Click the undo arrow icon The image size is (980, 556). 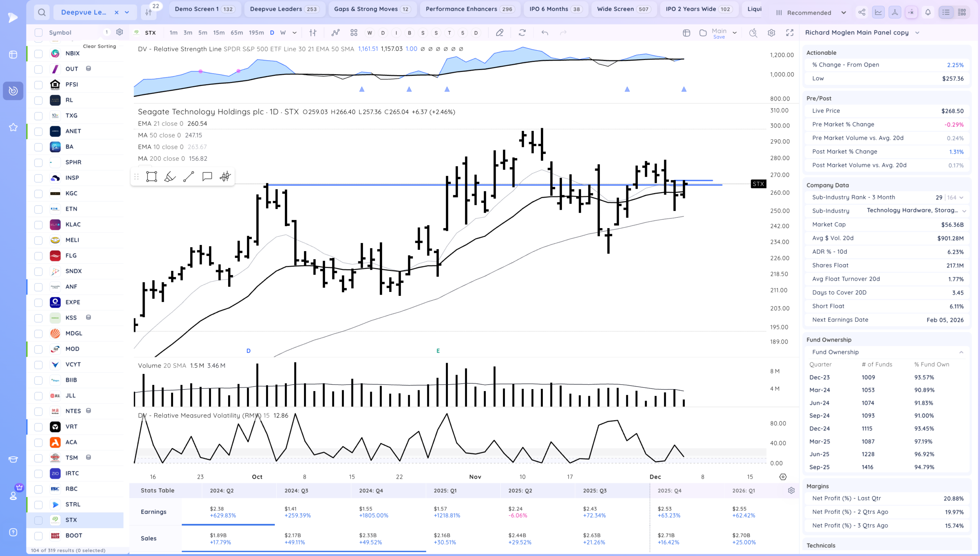[545, 33]
